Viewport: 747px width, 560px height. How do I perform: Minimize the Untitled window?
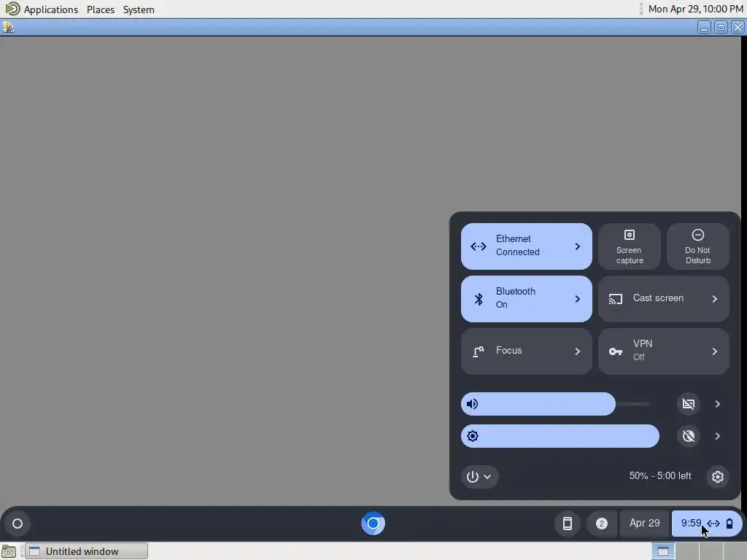point(704,28)
